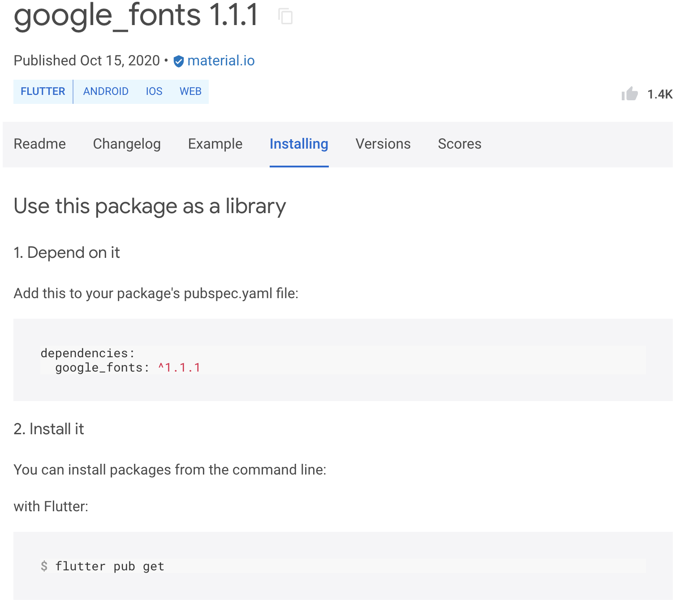Click the Use this package as a library heading
Viewport: 680px width, 616px height.
(x=150, y=206)
